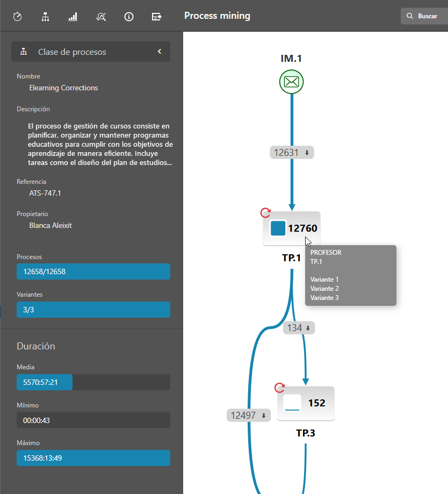
Task: Expand the 134 transition label arrow
Action: click(308, 328)
